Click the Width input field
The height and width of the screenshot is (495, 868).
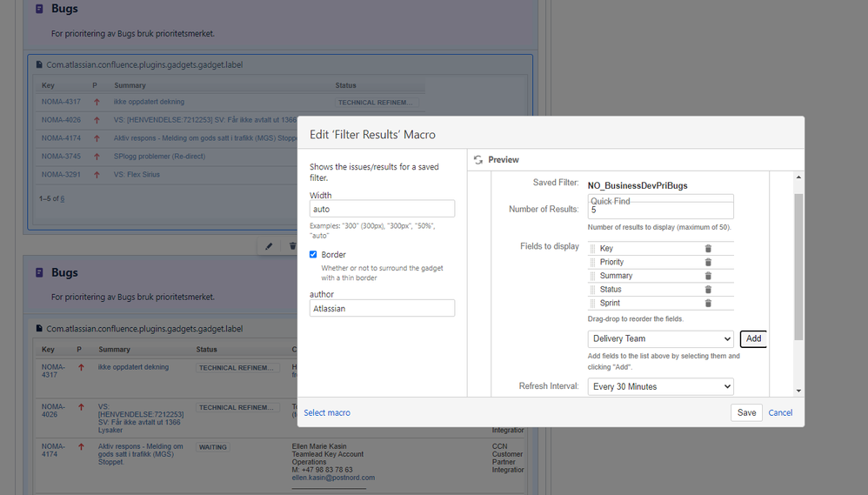pyautogui.click(x=382, y=209)
